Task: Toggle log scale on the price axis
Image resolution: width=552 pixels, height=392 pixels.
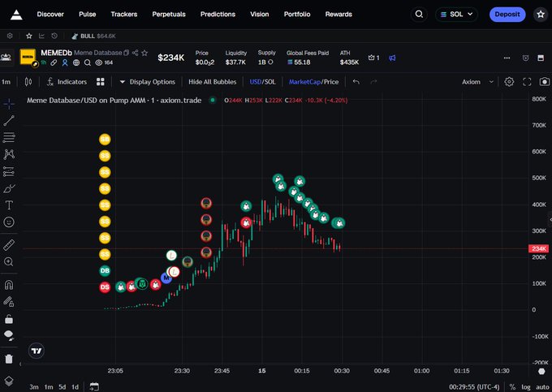Action: 526,386
